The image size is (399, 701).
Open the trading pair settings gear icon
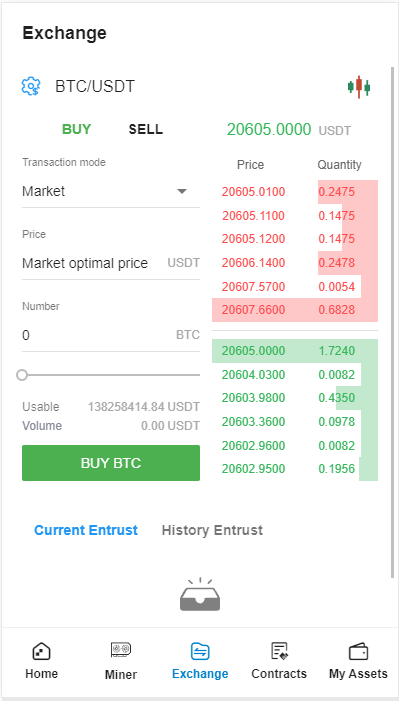31,85
